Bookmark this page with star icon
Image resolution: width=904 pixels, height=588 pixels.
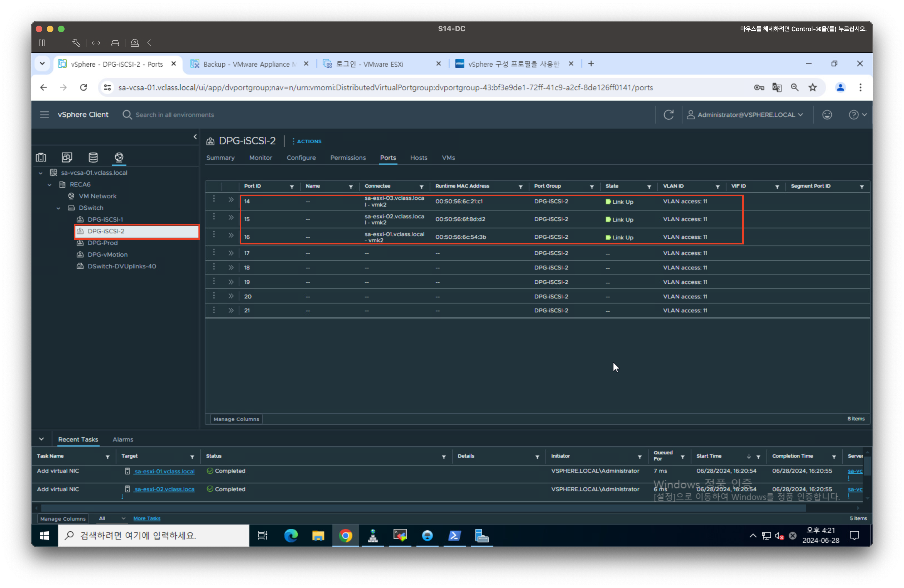812,88
